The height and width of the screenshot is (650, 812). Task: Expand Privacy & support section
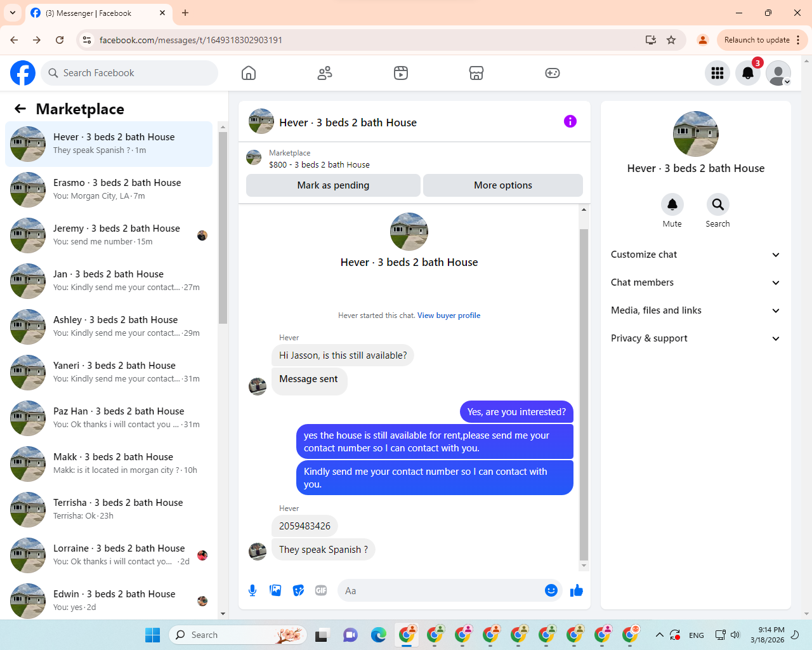[696, 338]
